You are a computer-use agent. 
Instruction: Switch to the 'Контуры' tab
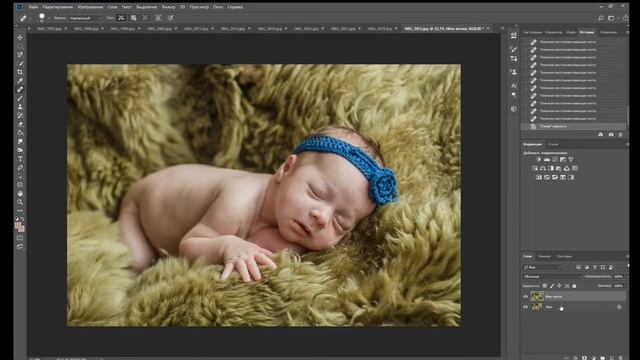point(564,256)
